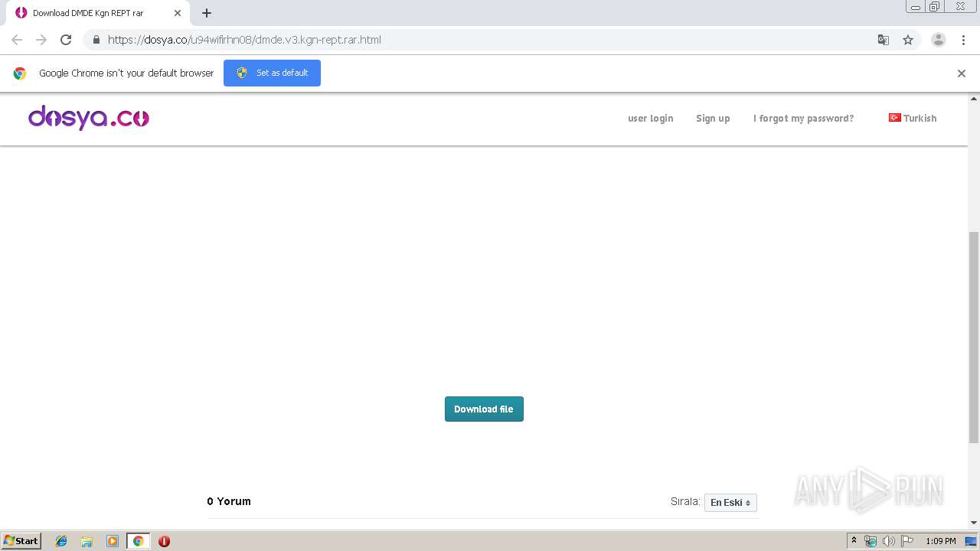The image size is (980, 551).
Task: Click the address bar URL field
Action: 490,40
